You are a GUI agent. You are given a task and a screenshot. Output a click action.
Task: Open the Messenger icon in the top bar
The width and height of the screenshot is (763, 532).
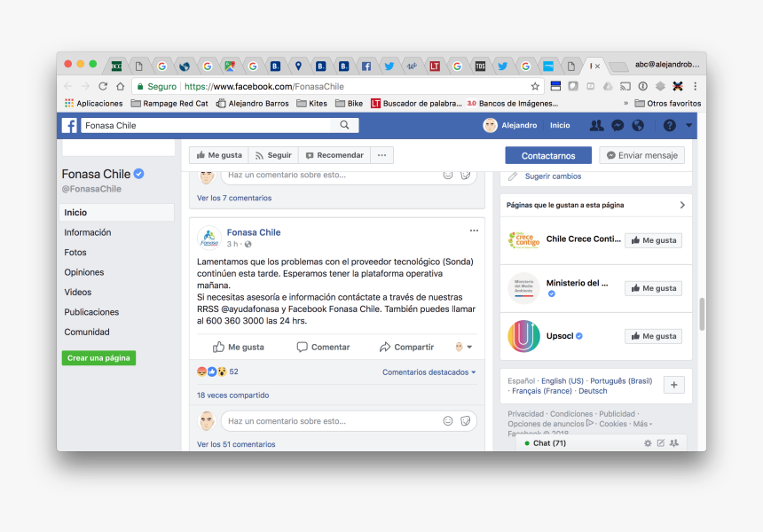click(x=617, y=126)
